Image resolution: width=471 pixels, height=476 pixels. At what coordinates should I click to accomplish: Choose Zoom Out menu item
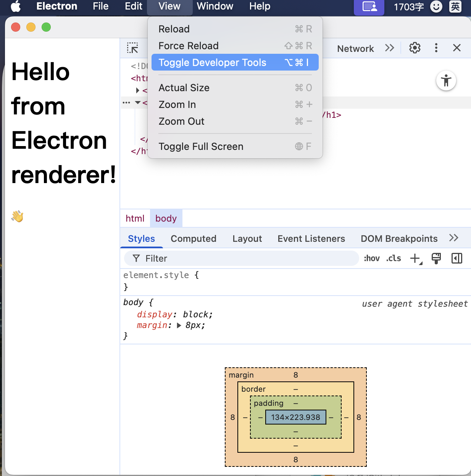pyautogui.click(x=235, y=121)
